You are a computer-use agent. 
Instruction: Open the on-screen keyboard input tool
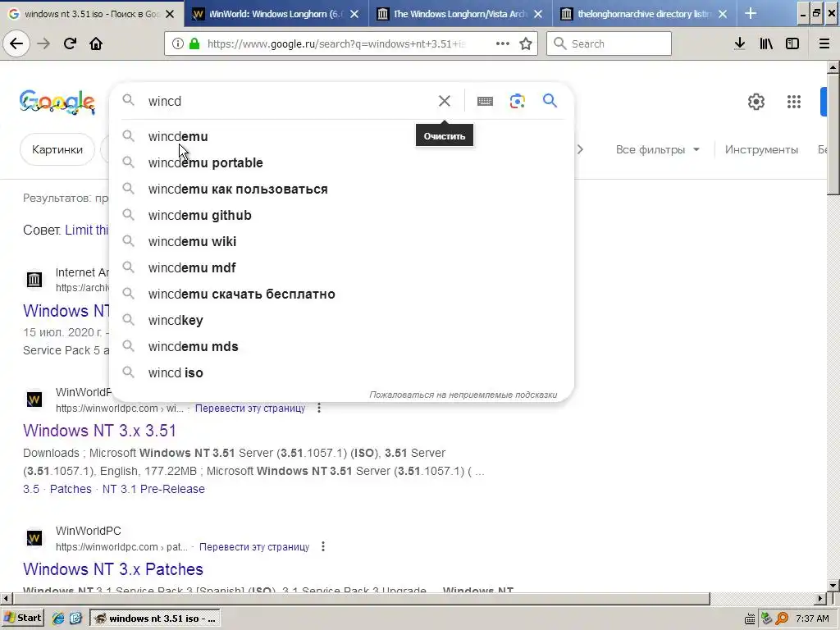(x=485, y=101)
